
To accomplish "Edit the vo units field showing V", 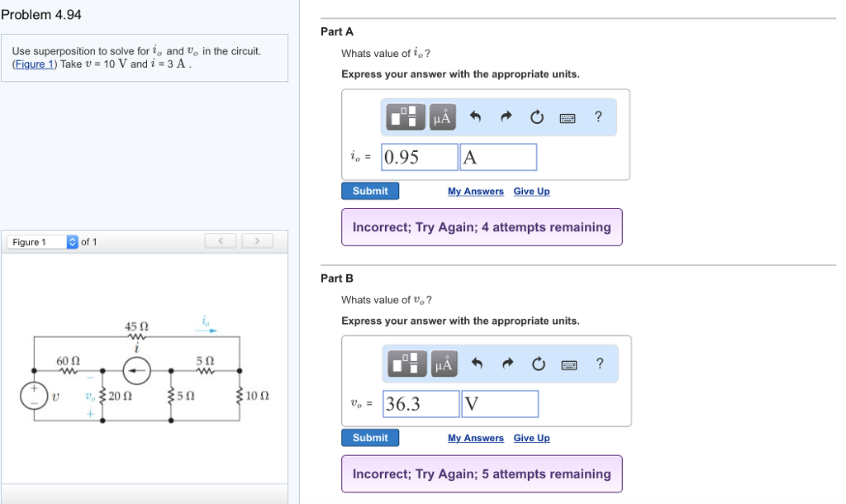I will 499,403.
